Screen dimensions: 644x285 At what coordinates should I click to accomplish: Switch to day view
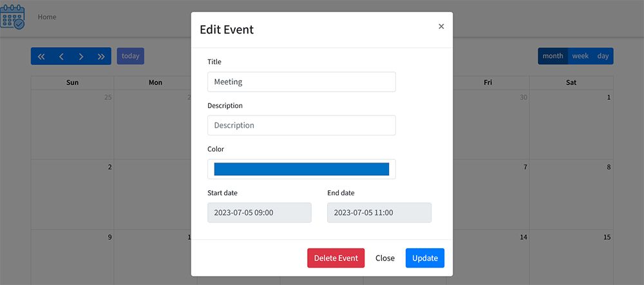603,56
